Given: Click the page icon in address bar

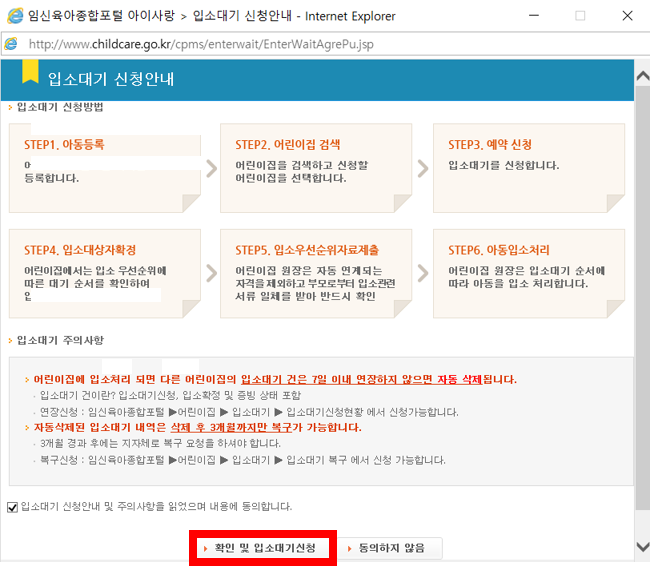Looking at the screenshot, I should point(11,44).
